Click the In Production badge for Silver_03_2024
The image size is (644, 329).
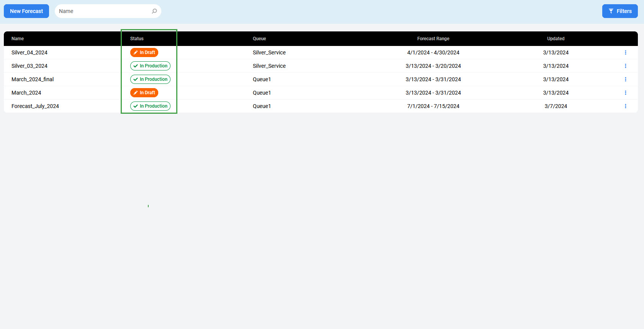[150, 66]
